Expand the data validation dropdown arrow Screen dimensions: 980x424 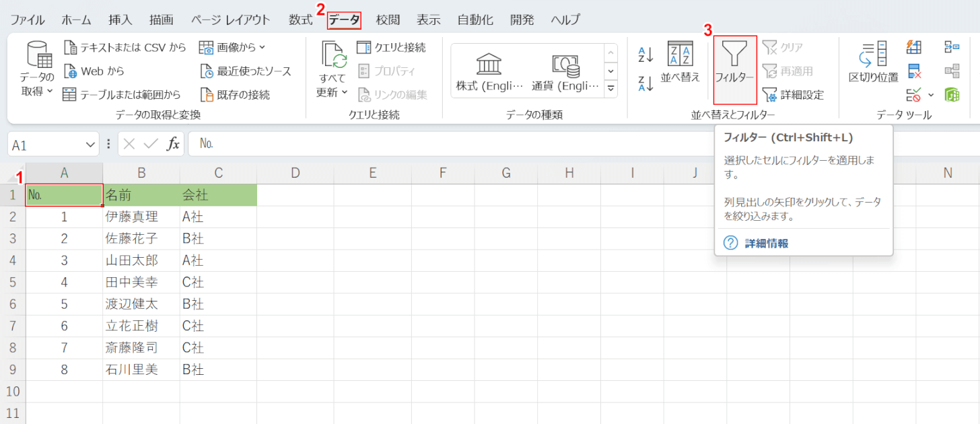tap(932, 95)
